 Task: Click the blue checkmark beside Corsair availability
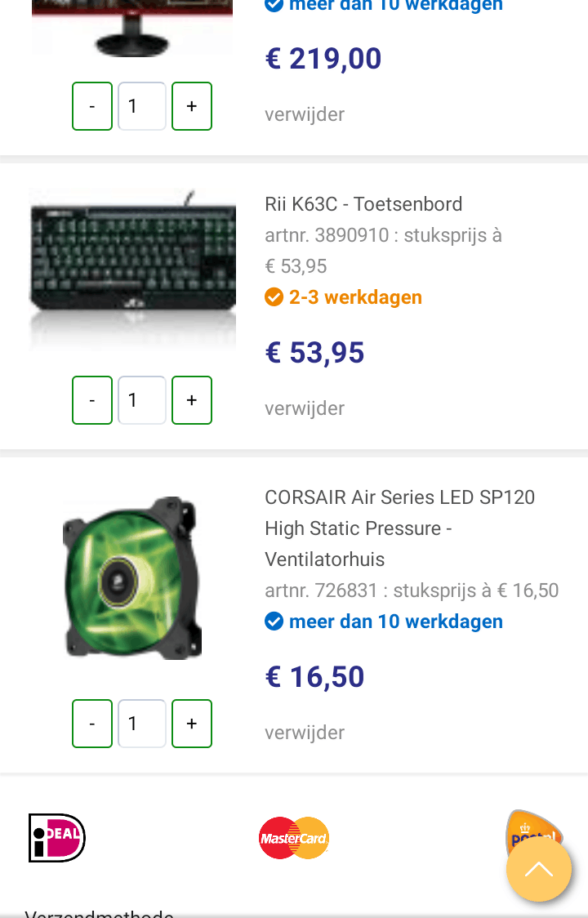click(x=274, y=622)
